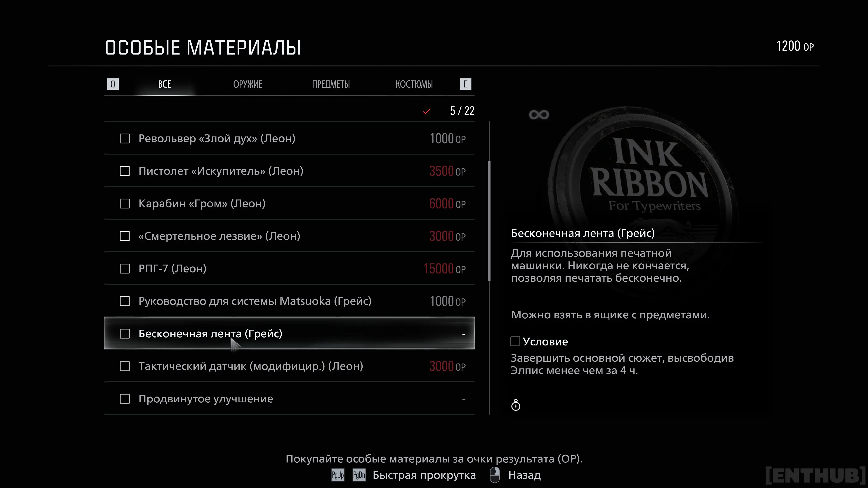Screen dimensions: 868x488
Task: Click the Q previous-tab key icon
Action: click(x=113, y=84)
